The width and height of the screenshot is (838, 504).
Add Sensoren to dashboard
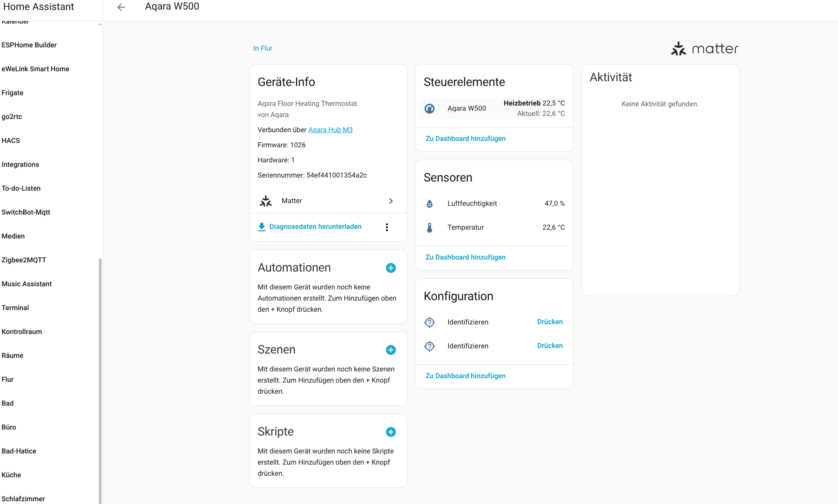click(465, 257)
